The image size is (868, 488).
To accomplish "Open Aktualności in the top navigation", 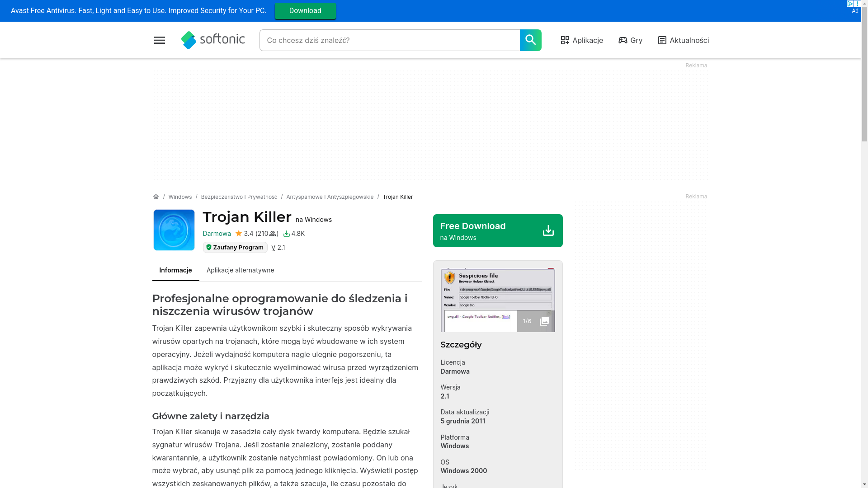I will (x=683, y=40).
